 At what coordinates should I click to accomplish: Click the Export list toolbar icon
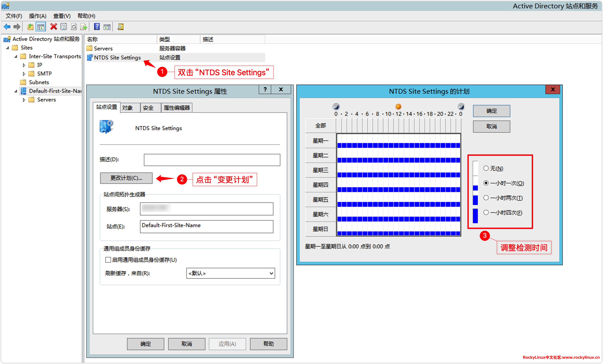point(84,26)
